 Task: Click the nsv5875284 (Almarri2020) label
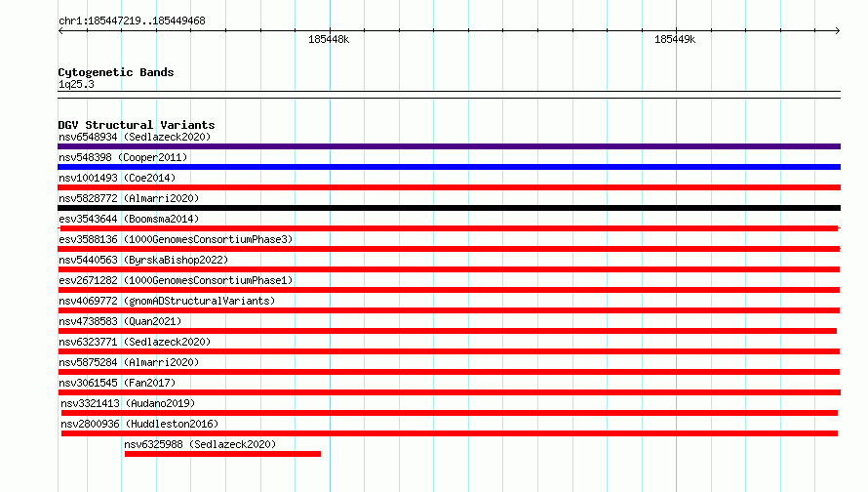(x=129, y=362)
